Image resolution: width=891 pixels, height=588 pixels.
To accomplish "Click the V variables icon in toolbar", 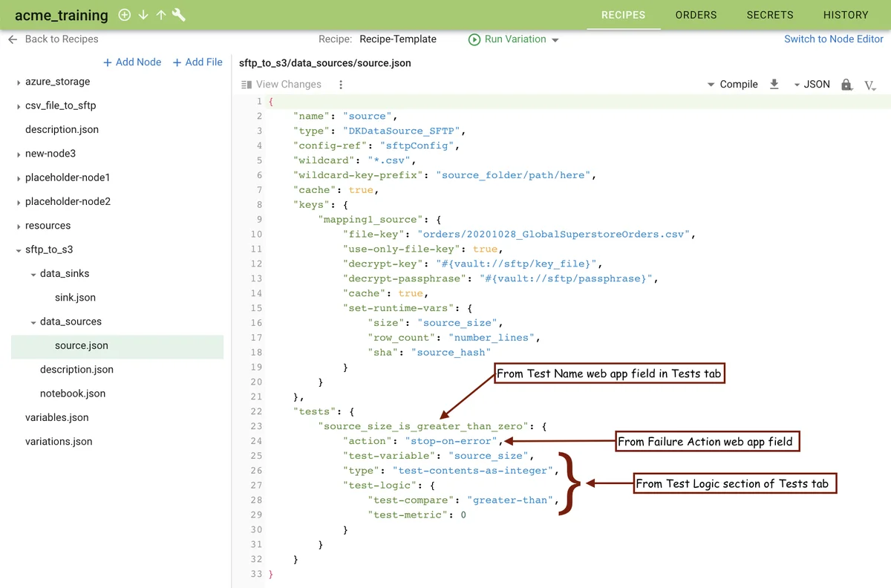I will point(870,85).
